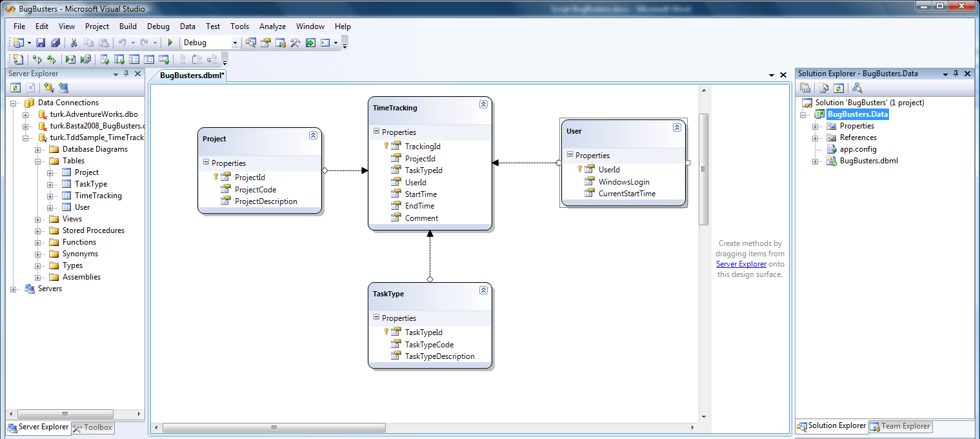Screen dimensions: 980x439
Task: Open New Project button dropdown arrow
Action: pyautogui.click(x=29, y=43)
